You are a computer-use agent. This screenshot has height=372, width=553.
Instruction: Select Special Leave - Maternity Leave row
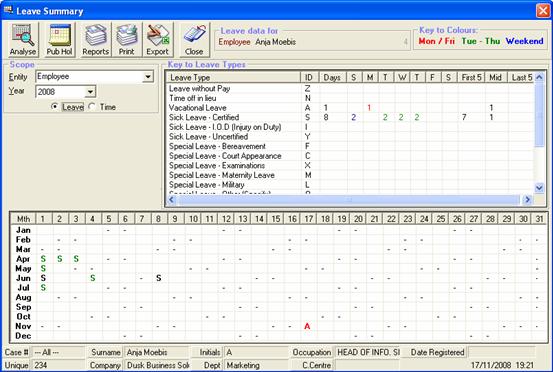pos(350,175)
